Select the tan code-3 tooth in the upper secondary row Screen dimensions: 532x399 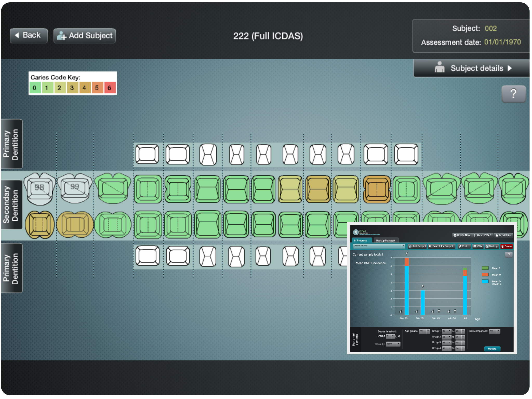click(318, 189)
